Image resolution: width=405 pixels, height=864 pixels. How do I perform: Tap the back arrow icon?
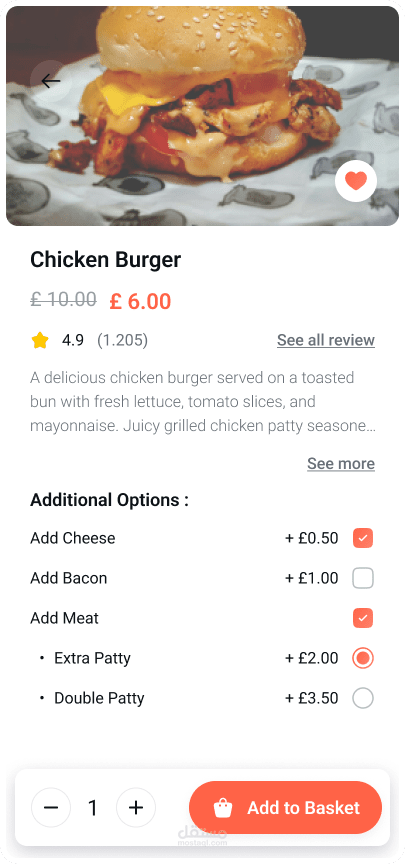(x=51, y=81)
